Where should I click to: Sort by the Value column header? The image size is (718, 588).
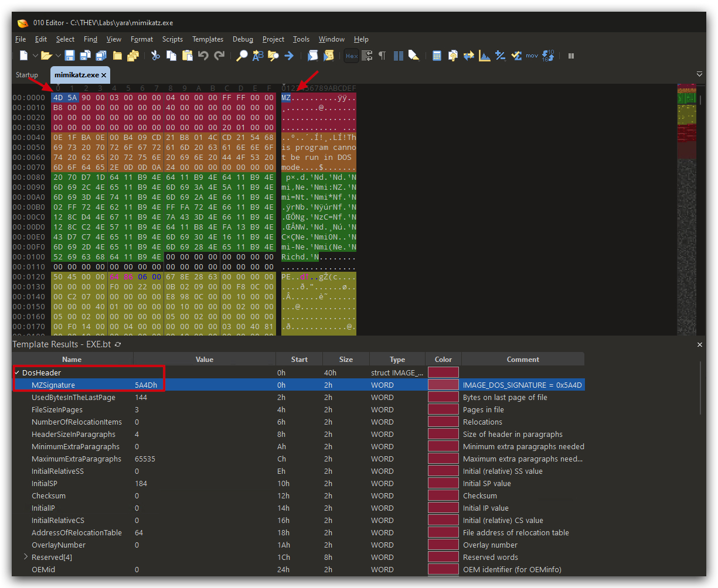click(205, 360)
